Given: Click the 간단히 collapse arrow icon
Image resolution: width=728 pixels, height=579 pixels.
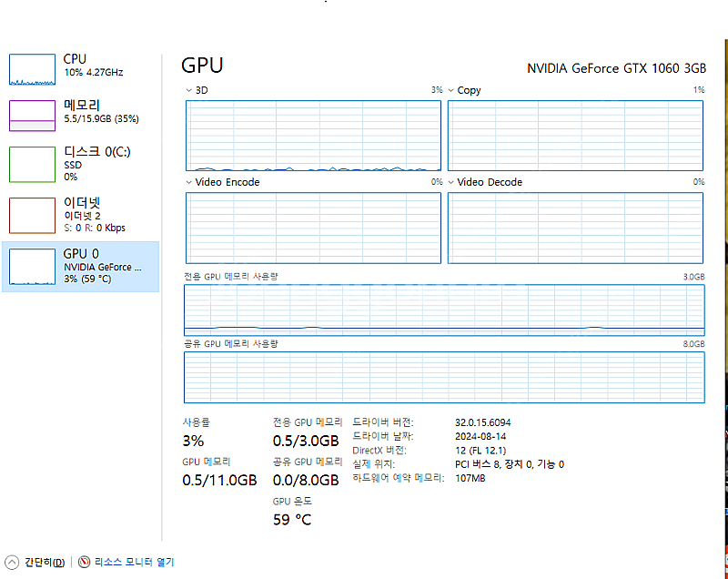Looking at the screenshot, I should [x=12, y=562].
